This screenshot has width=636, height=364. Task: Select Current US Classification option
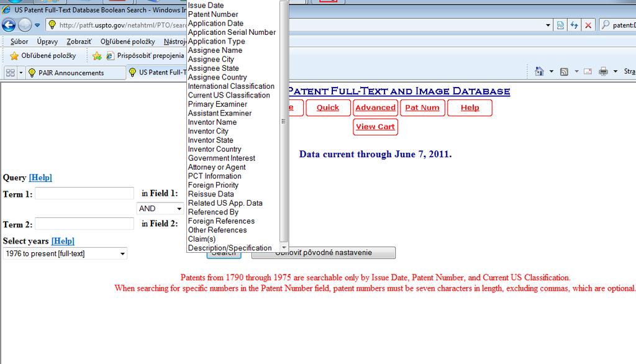[229, 95]
